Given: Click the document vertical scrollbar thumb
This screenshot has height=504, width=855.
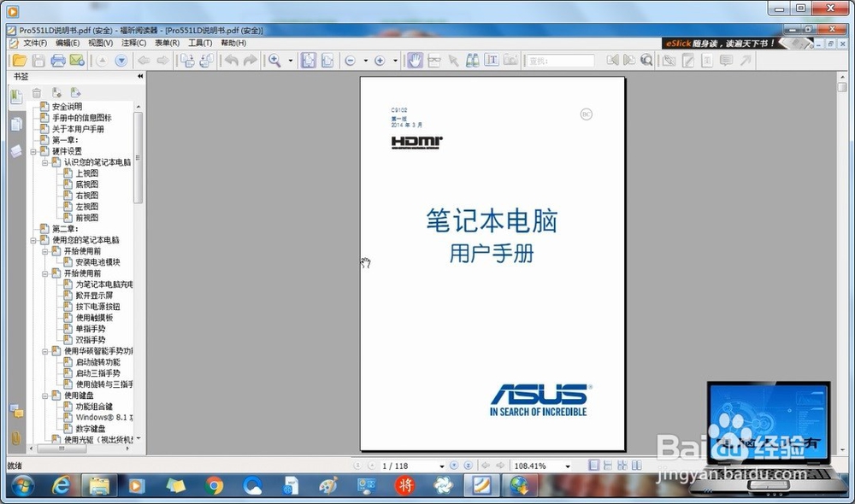Looking at the screenshot, I should pos(842,87).
